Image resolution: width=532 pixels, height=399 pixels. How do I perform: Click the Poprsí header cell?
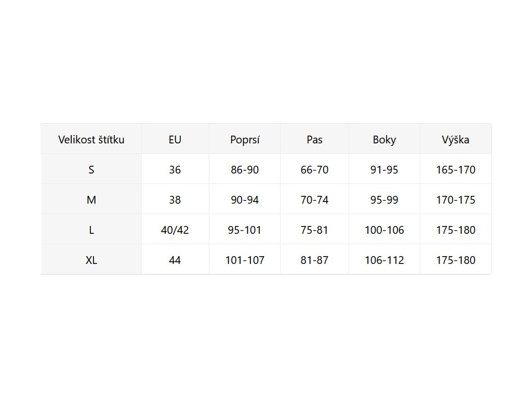click(245, 139)
